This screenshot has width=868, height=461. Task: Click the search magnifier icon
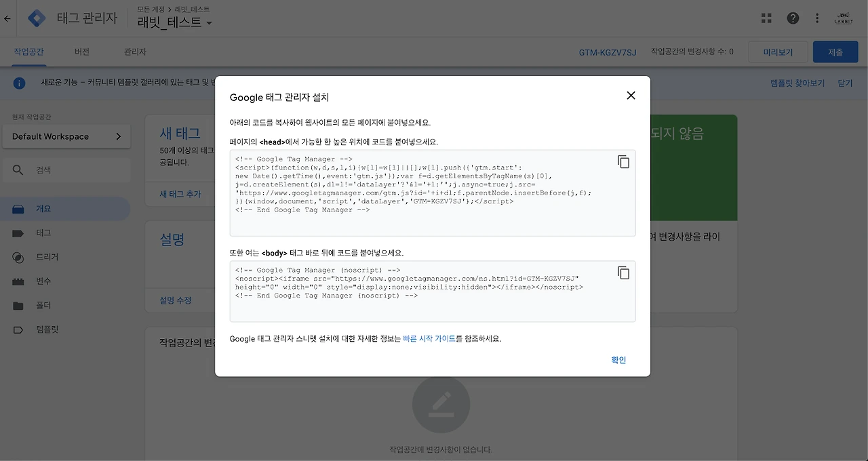coord(18,170)
